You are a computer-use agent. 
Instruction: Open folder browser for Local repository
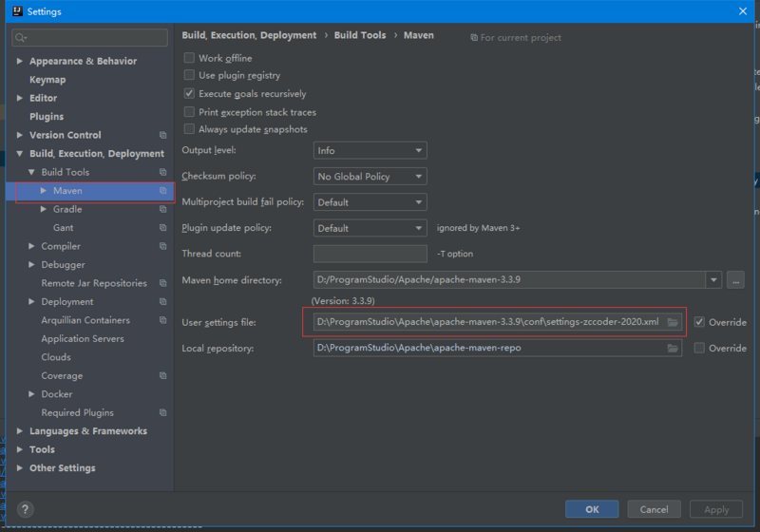[x=673, y=348]
